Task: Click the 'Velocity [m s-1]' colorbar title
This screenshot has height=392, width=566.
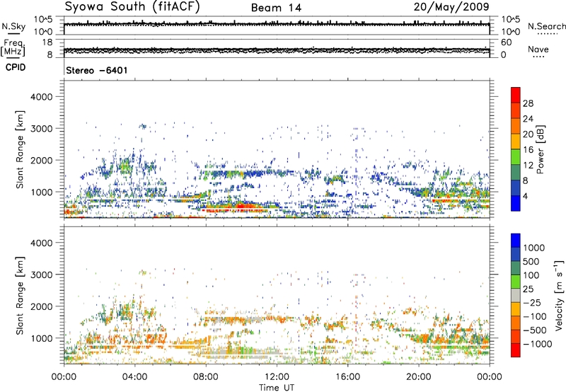Action: coord(559,295)
